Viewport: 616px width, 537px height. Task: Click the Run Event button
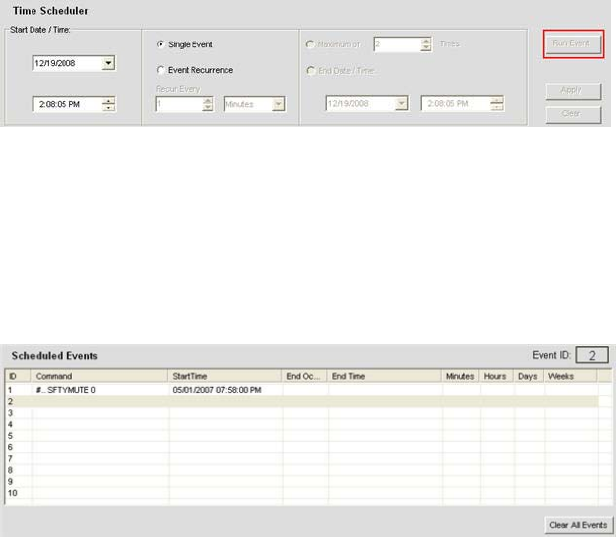point(573,44)
